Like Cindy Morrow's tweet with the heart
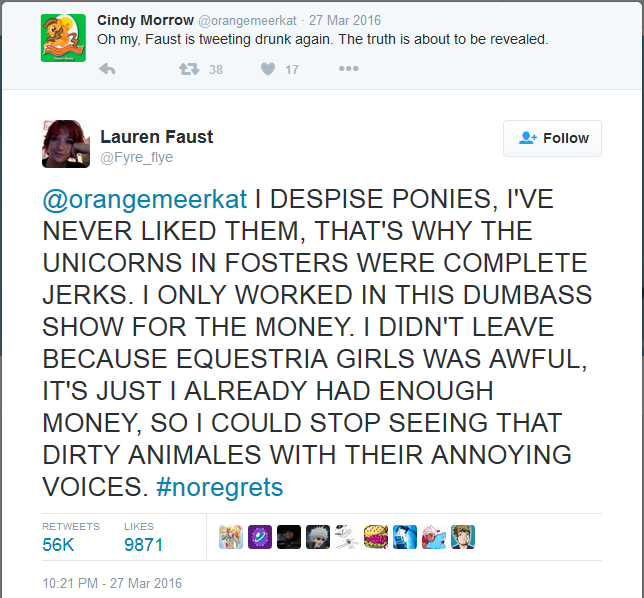The width and height of the screenshot is (644, 598). click(x=268, y=69)
